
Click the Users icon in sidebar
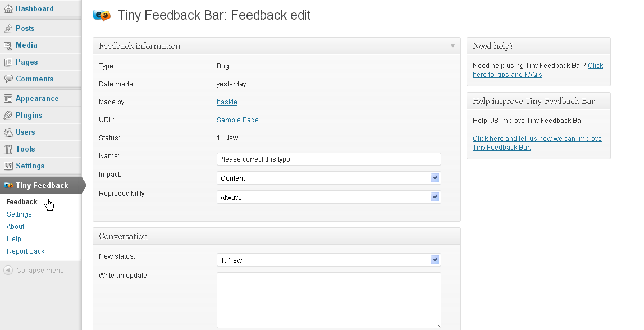coord(8,132)
